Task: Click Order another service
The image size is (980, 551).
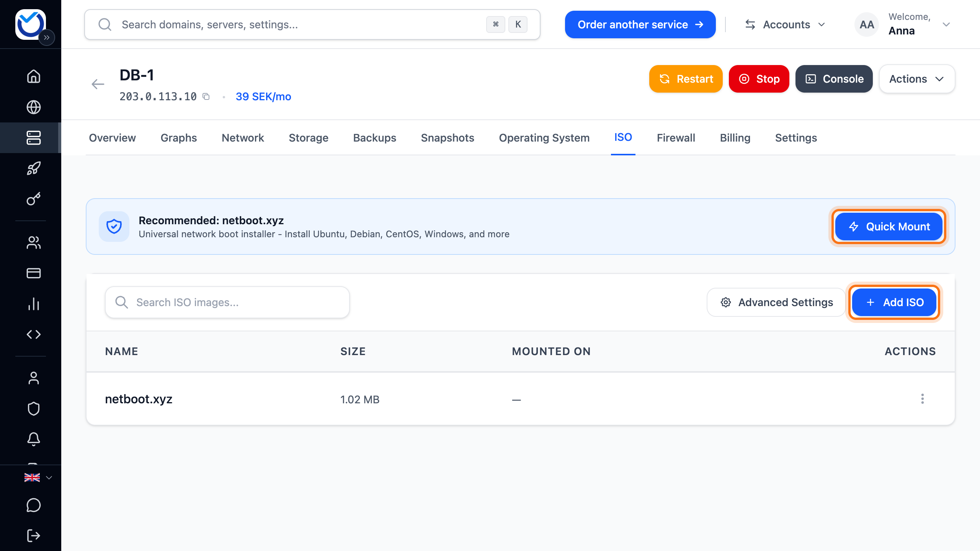Action: pos(640,24)
